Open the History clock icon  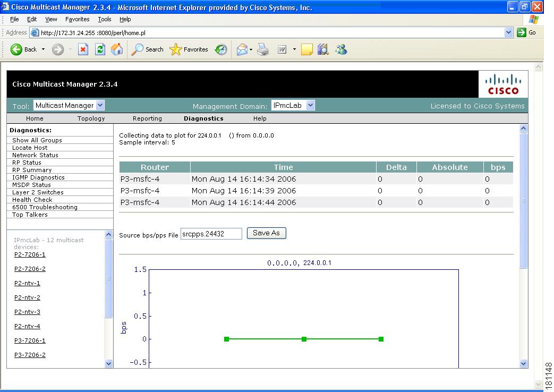click(221, 49)
